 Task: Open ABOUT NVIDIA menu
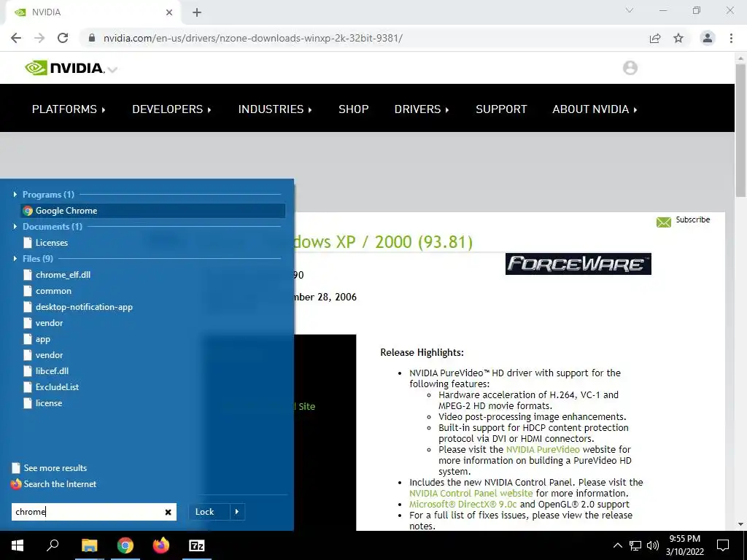595,109
